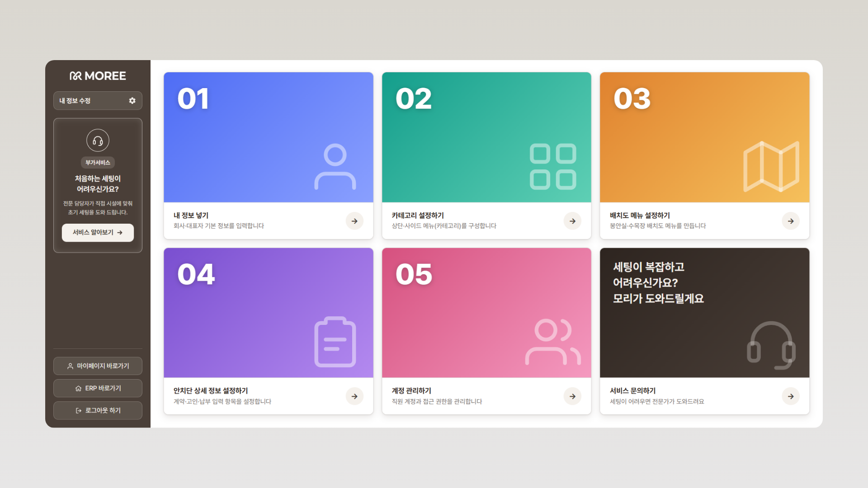
Task: Click arrow icon on 계정 관리하기 card
Action: coord(572,396)
